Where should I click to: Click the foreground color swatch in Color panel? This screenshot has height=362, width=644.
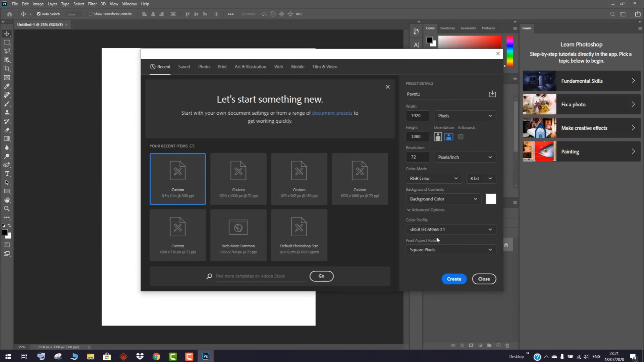[x=429, y=40]
